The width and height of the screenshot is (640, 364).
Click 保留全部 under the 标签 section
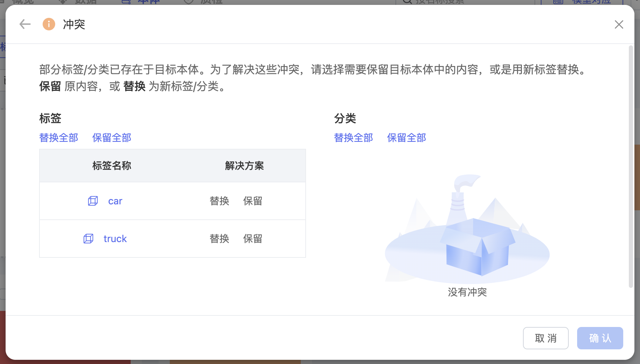[x=112, y=138]
